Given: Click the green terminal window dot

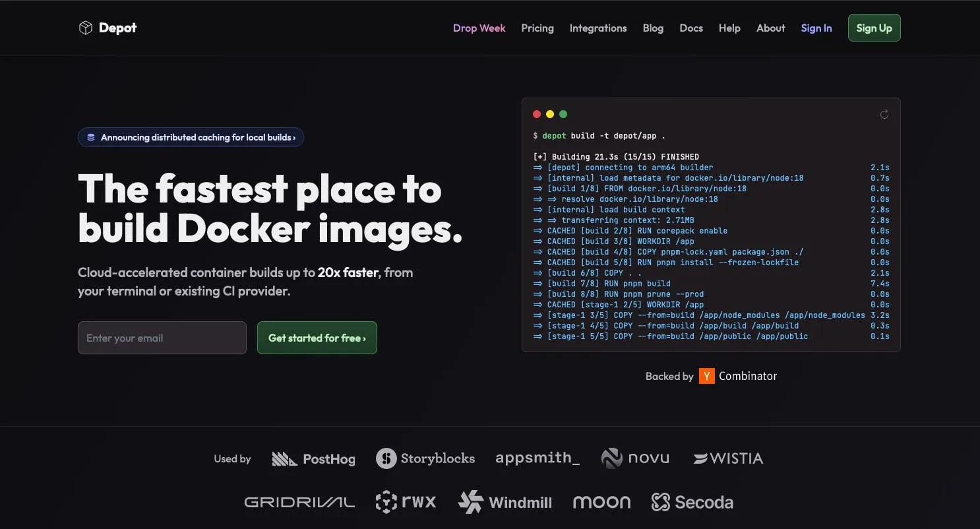Looking at the screenshot, I should pyautogui.click(x=563, y=114).
